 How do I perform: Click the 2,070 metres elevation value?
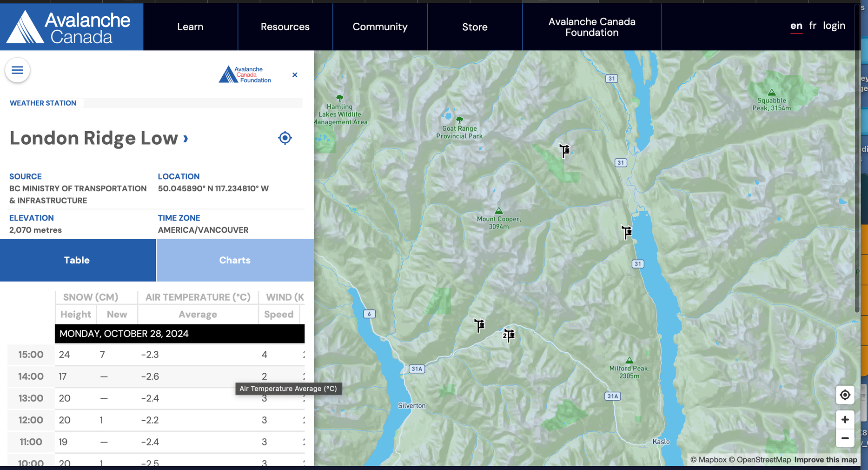(35, 230)
